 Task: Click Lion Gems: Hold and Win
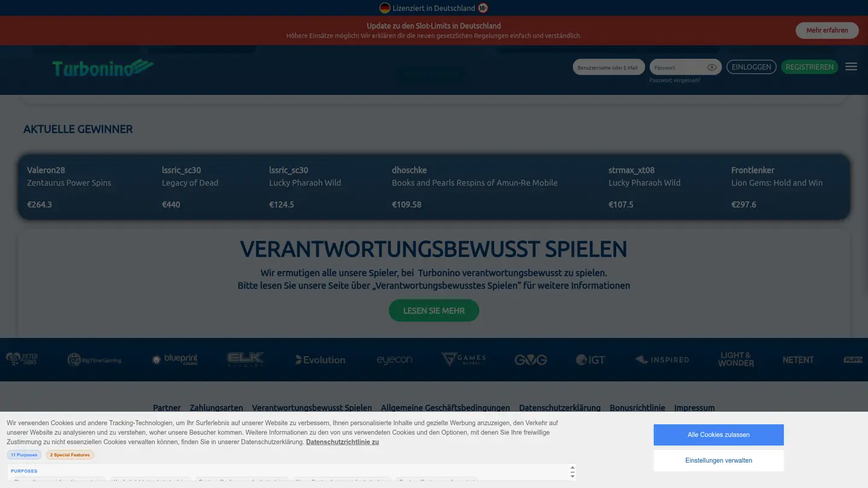coord(777,183)
